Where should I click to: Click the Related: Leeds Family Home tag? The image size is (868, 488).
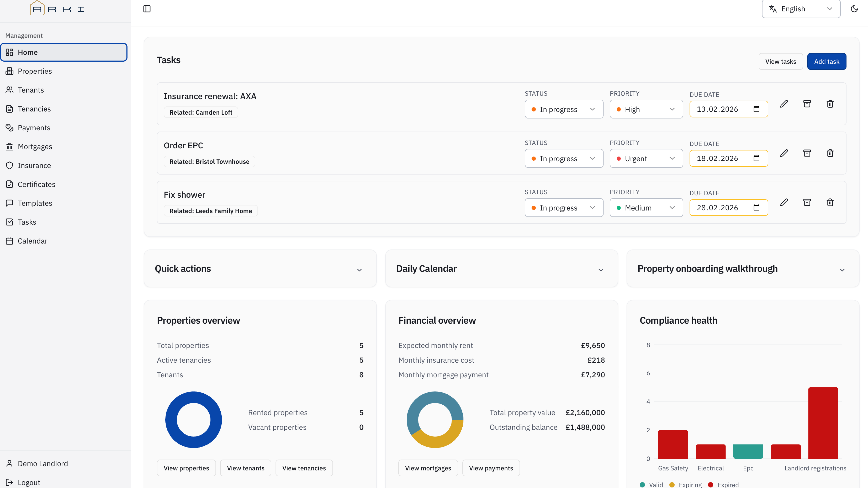click(x=211, y=211)
